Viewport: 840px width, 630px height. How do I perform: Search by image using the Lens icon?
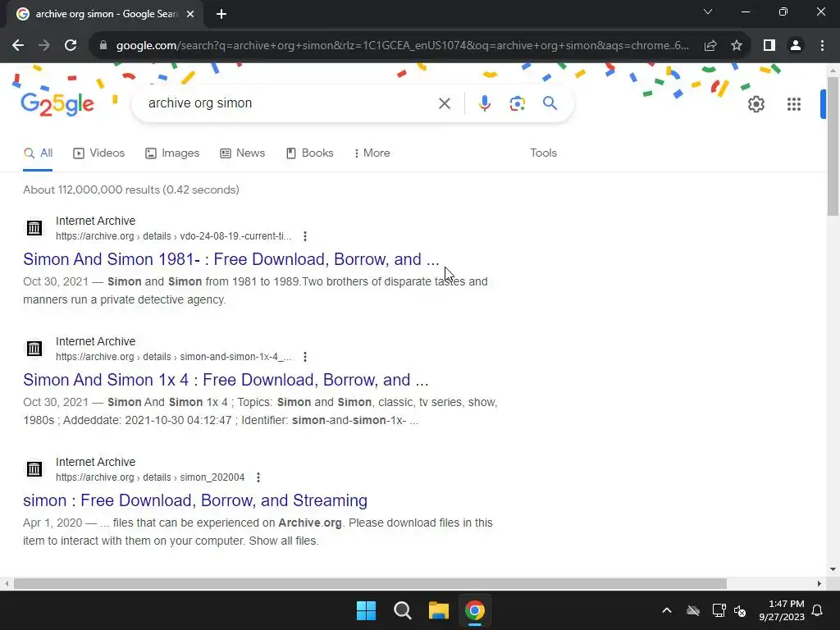tap(517, 103)
